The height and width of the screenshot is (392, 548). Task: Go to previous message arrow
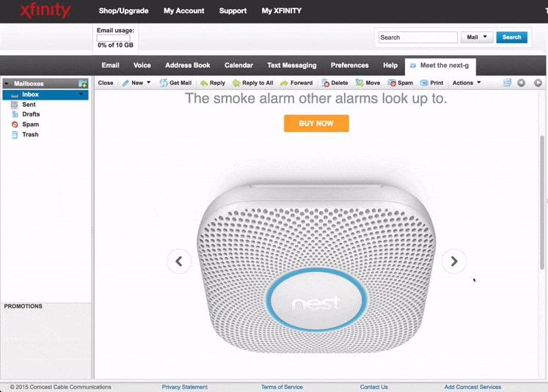coord(521,83)
